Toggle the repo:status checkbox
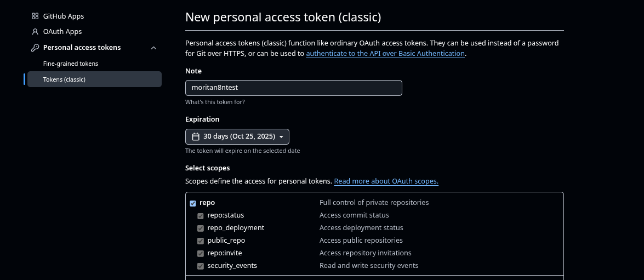Screen dimensions: 644x280 201,216
